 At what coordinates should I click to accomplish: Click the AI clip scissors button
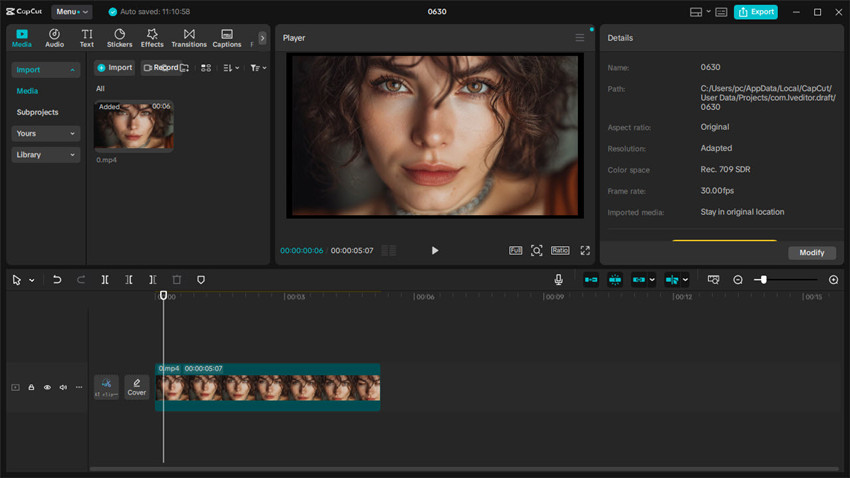tap(106, 387)
